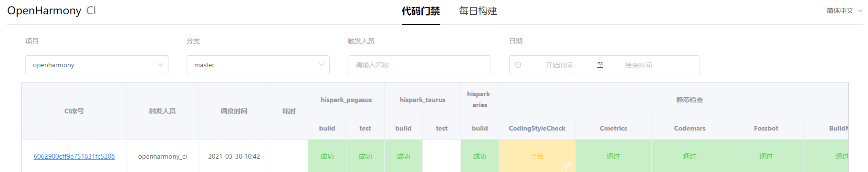Click the 成功 cell under hispark_pegasus test

tap(365, 156)
